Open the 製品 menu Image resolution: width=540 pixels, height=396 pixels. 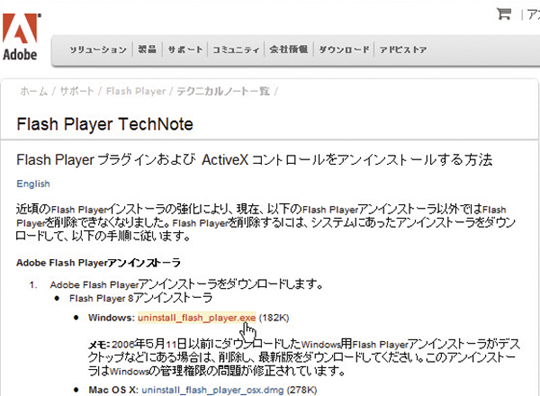[x=147, y=49]
